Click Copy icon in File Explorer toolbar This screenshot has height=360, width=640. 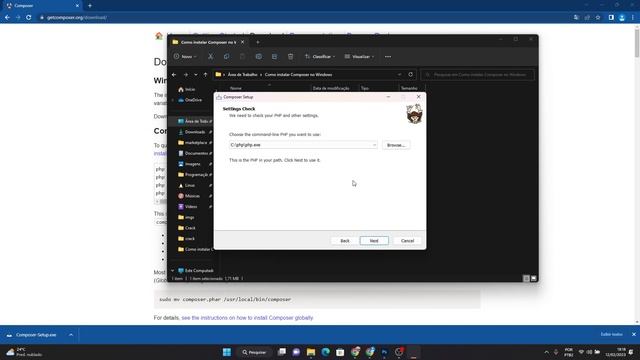227,57
